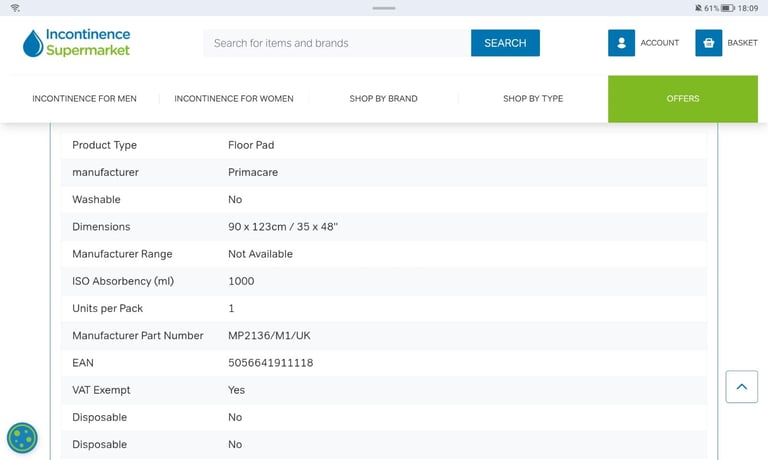Open the BASKET link

(x=742, y=43)
